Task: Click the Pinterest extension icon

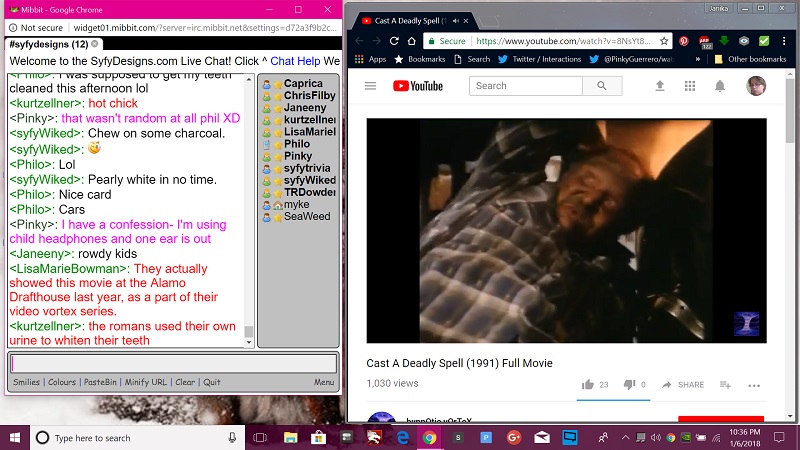Action: pyautogui.click(x=684, y=41)
